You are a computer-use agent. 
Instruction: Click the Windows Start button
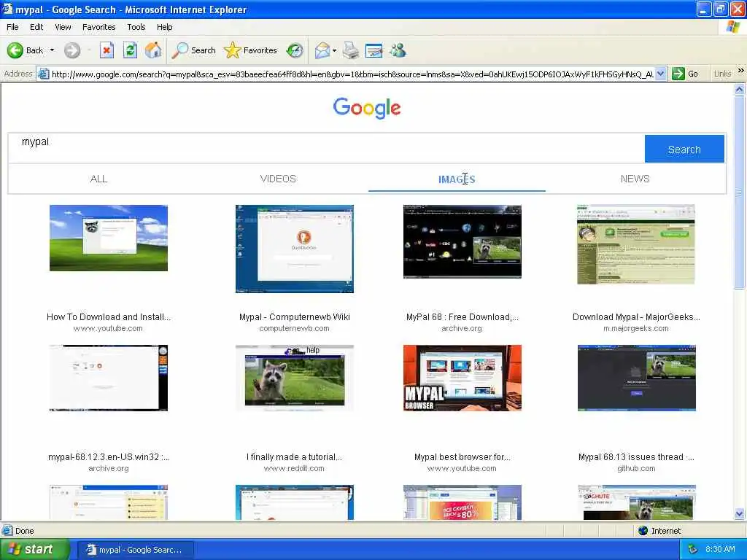tap(34, 550)
